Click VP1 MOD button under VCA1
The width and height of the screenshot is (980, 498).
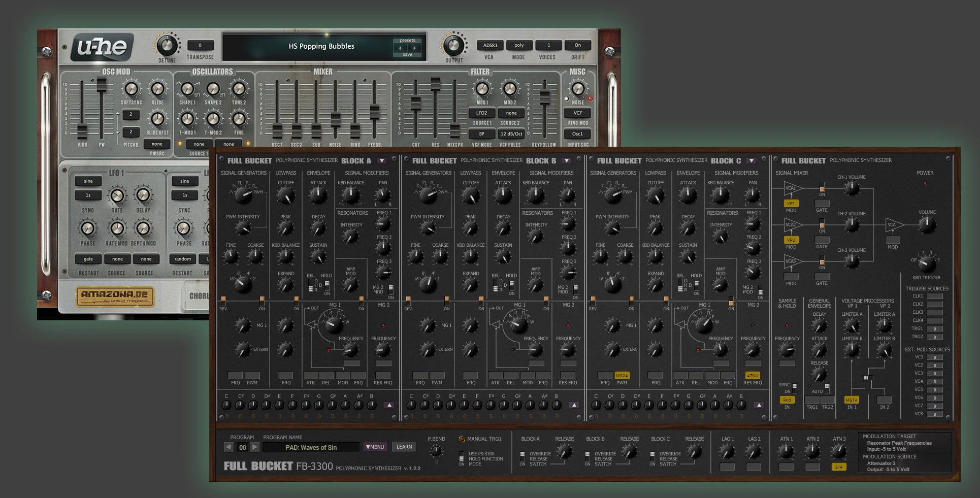[x=791, y=204]
